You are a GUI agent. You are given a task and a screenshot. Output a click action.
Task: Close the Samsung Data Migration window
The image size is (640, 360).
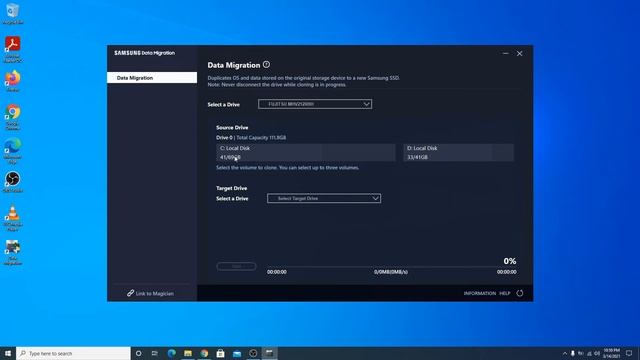tap(520, 53)
